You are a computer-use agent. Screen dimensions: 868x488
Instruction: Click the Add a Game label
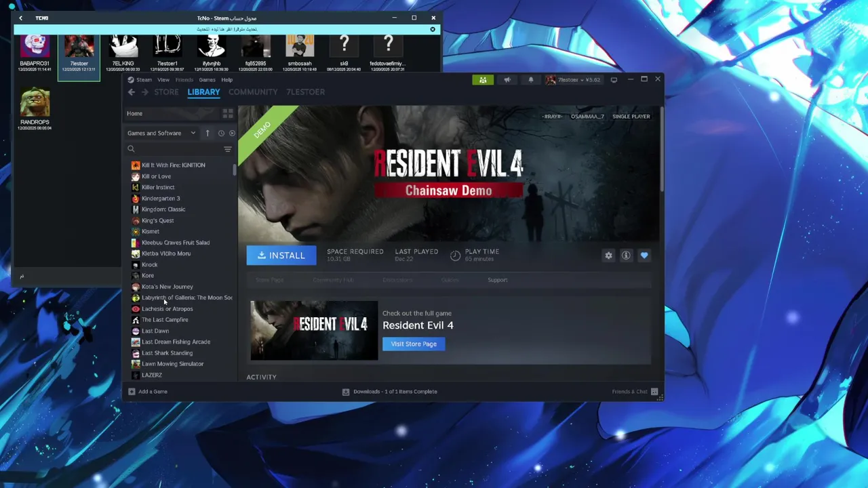coord(153,392)
